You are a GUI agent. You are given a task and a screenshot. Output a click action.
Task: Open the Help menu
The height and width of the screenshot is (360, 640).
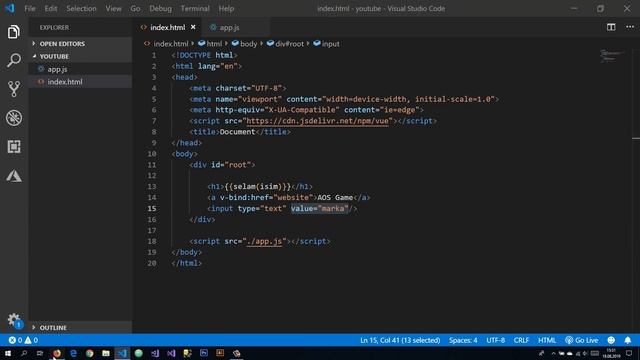(x=226, y=8)
